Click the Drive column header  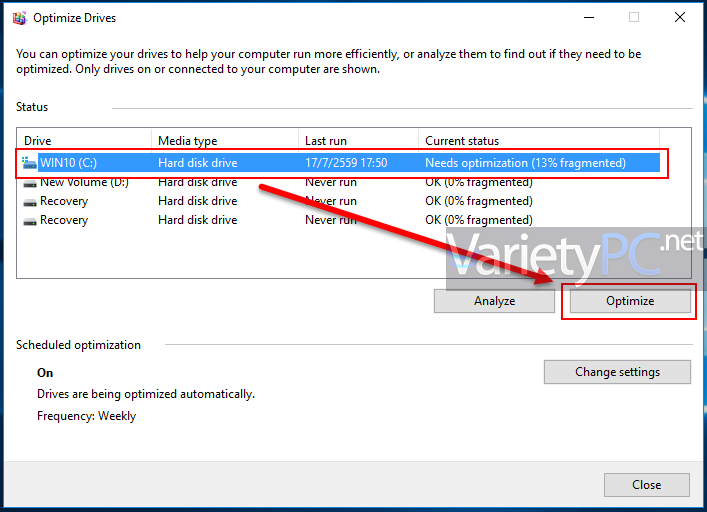pos(84,141)
